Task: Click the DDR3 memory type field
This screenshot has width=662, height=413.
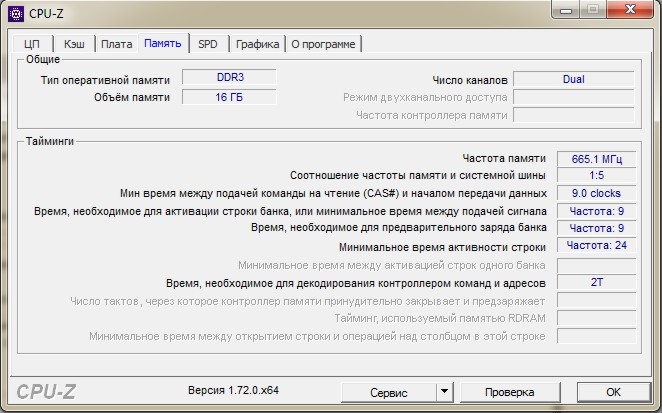Action: tap(229, 77)
